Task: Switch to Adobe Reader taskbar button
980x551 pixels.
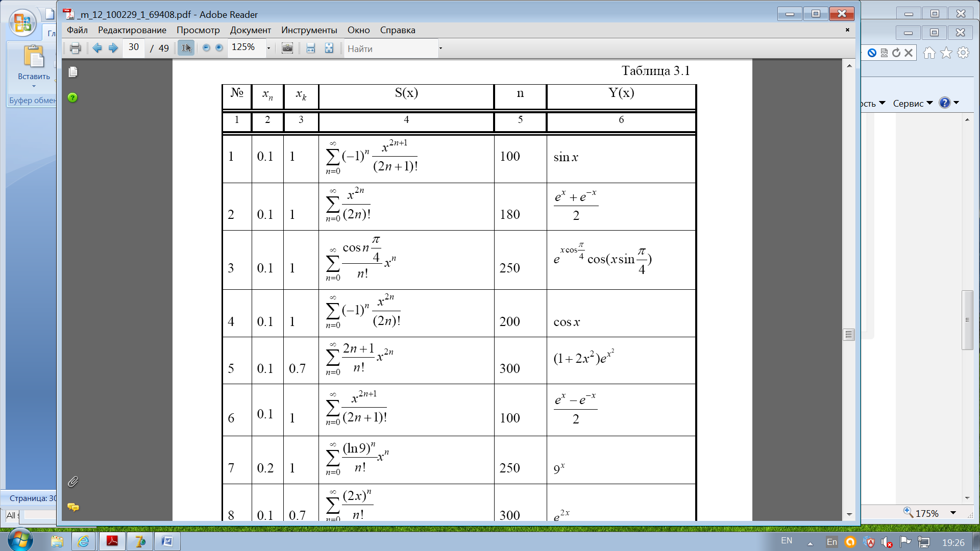Action: [112, 541]
